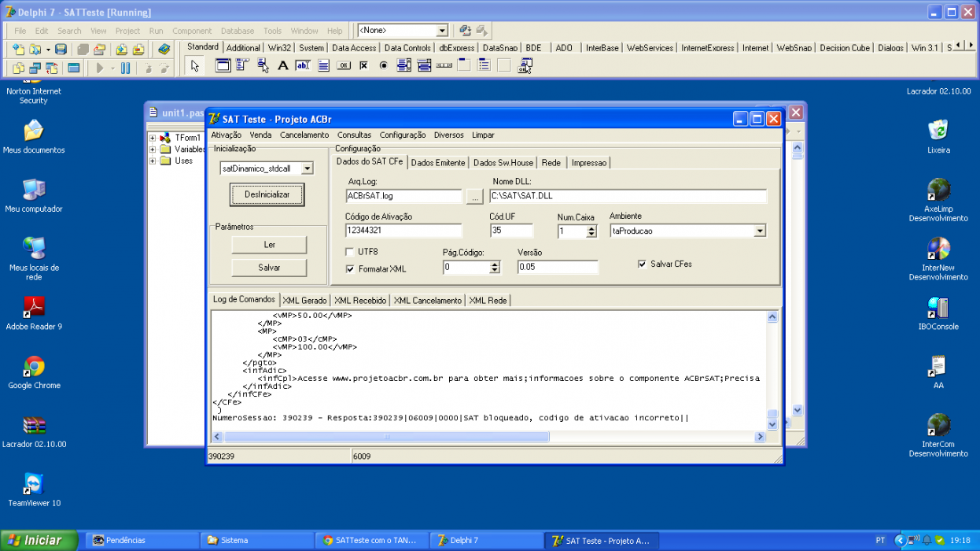Screen dimensions: 980x551
Task: Select the Label component icon in palette
Action: click(x=283, y=66)
